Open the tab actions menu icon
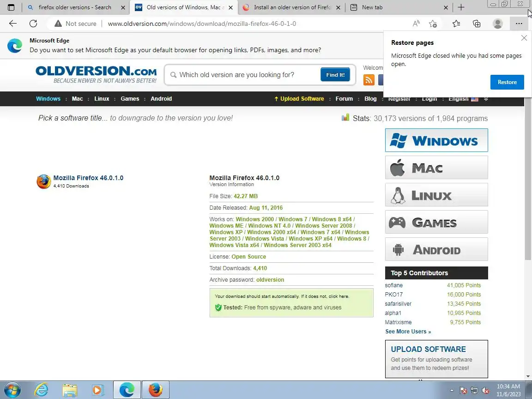 point(11,7)
